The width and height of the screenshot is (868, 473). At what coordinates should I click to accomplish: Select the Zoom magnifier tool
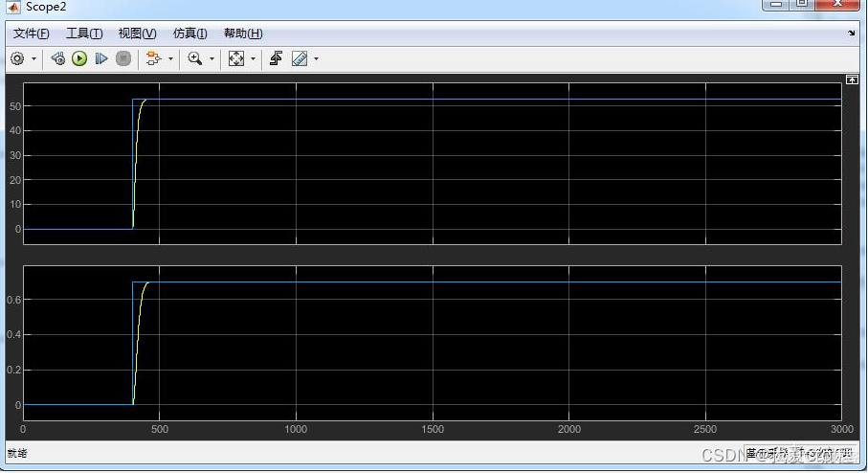pos(195,58)
